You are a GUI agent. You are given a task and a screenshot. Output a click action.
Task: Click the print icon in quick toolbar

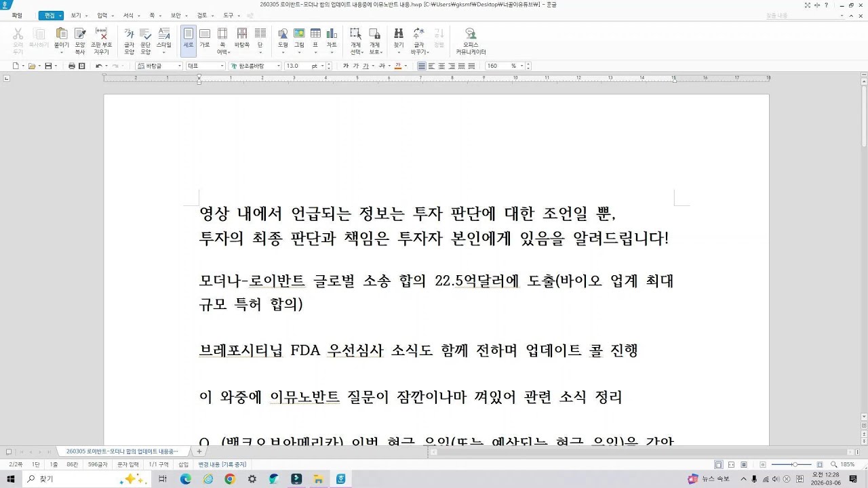(72, 66)
